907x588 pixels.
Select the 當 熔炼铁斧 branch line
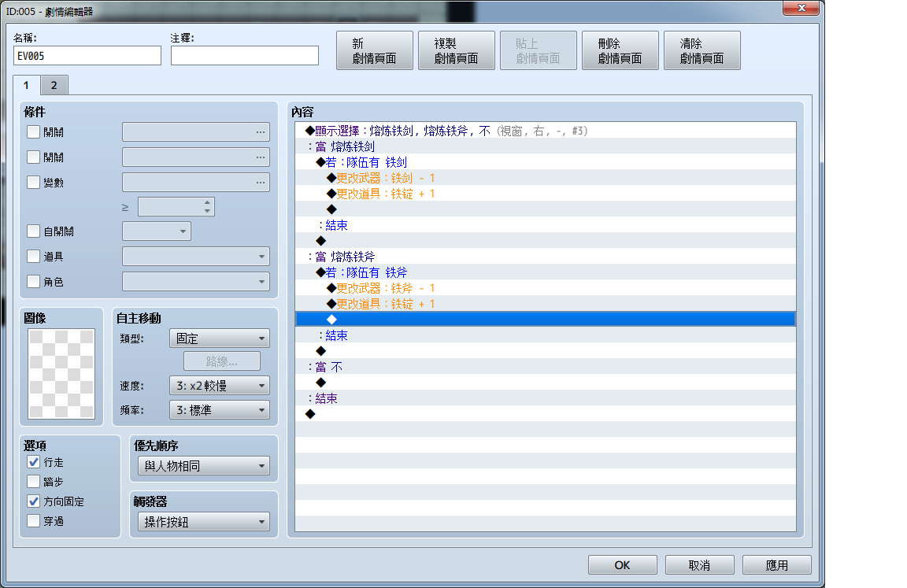click(x=546, y=256)
